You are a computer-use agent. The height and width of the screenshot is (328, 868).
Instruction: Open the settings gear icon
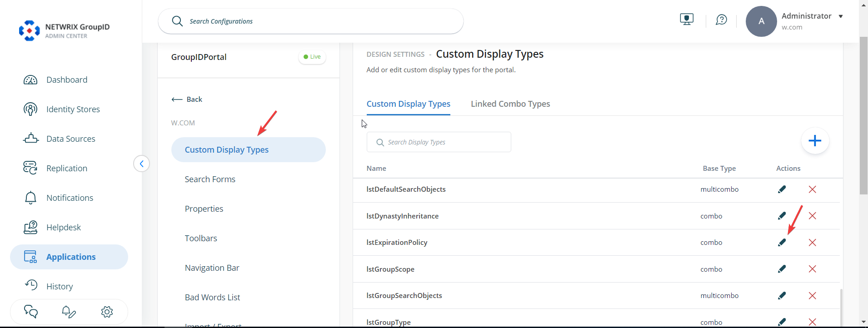point(107,312)
